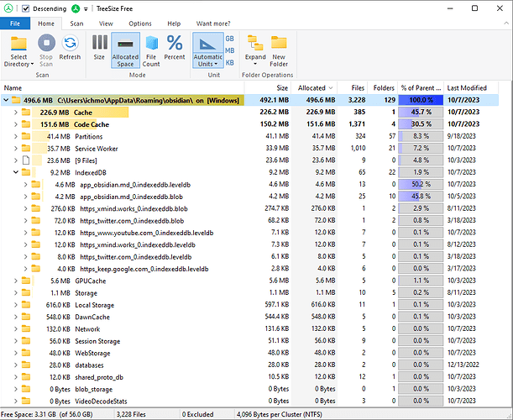Image resolution: width=513 pixels, height=420 pixels.
Task: Switch to the Scan tab
Action: [x=76, y=24]
